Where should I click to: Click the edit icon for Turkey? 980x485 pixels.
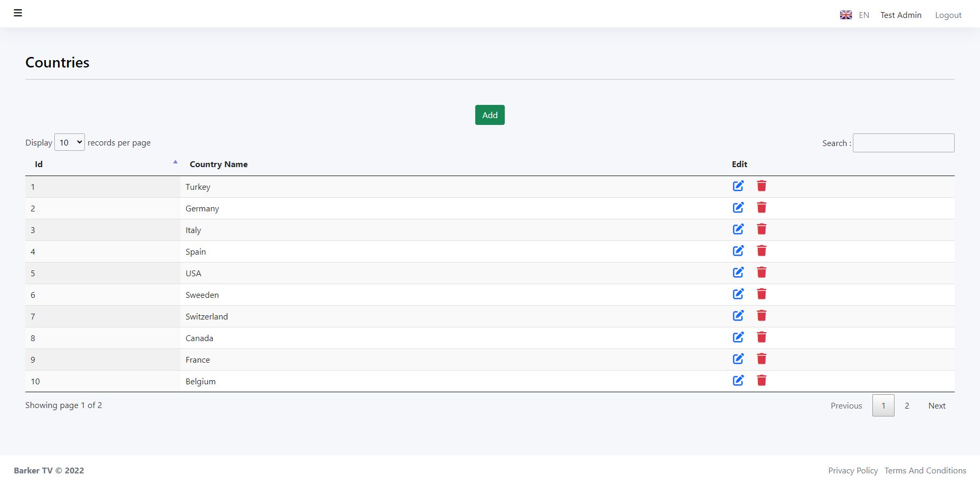[738, 186]
